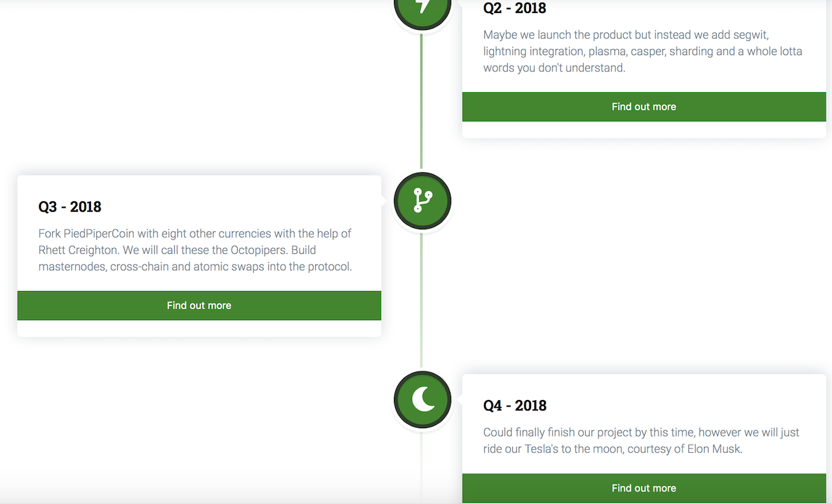The width and height of the screenshot is (832, 504).
Task: Click white footer strip of Q2 card
Action: click(643, 129)
